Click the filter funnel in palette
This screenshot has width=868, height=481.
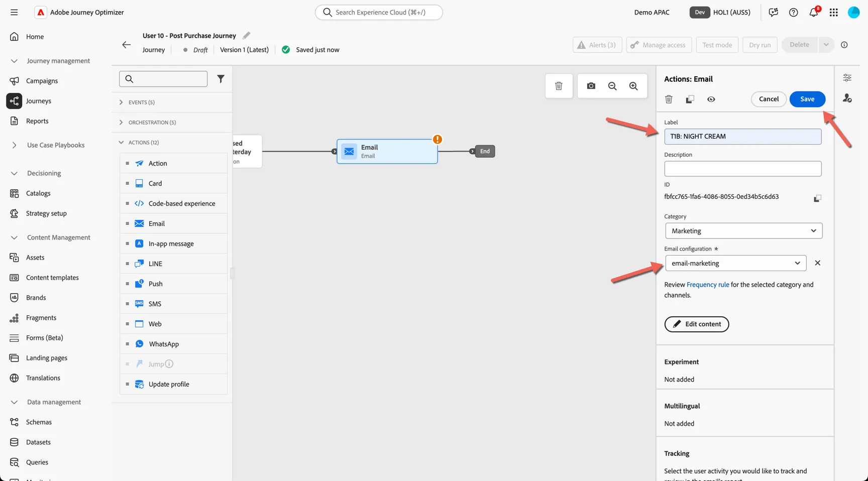tap(221, 79)
